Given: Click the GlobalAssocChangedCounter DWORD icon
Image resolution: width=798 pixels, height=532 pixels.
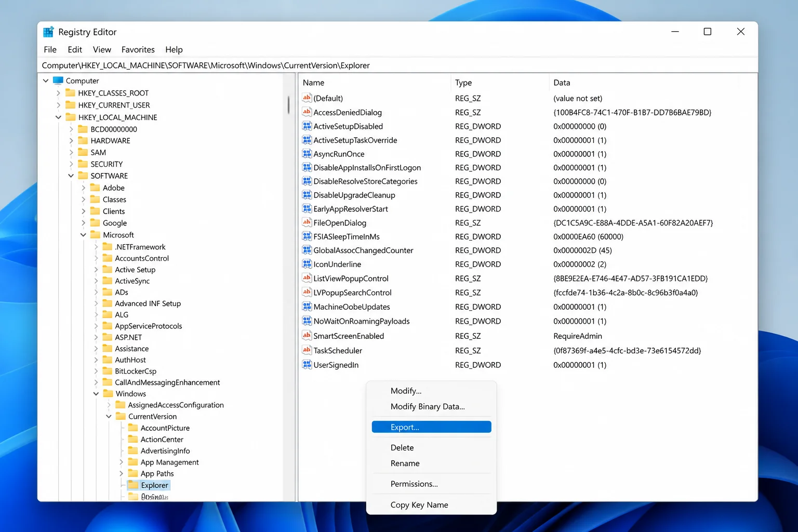Looking at the screenshot, I should tap(307, 250).
